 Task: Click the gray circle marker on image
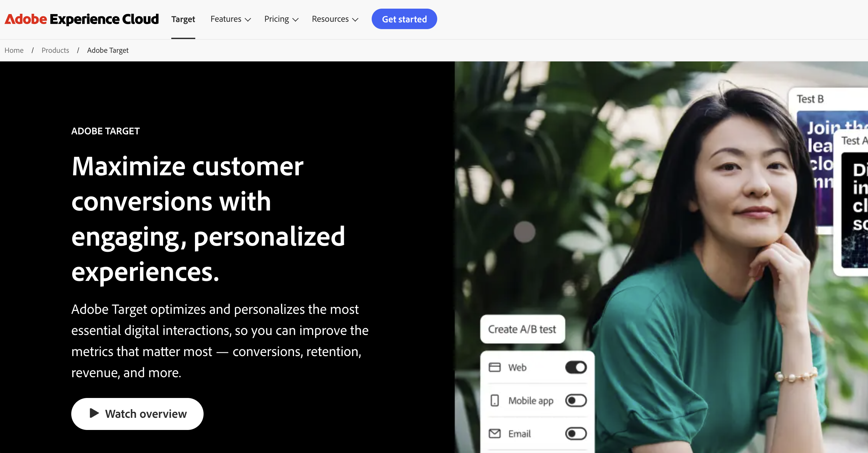[524, 232]
